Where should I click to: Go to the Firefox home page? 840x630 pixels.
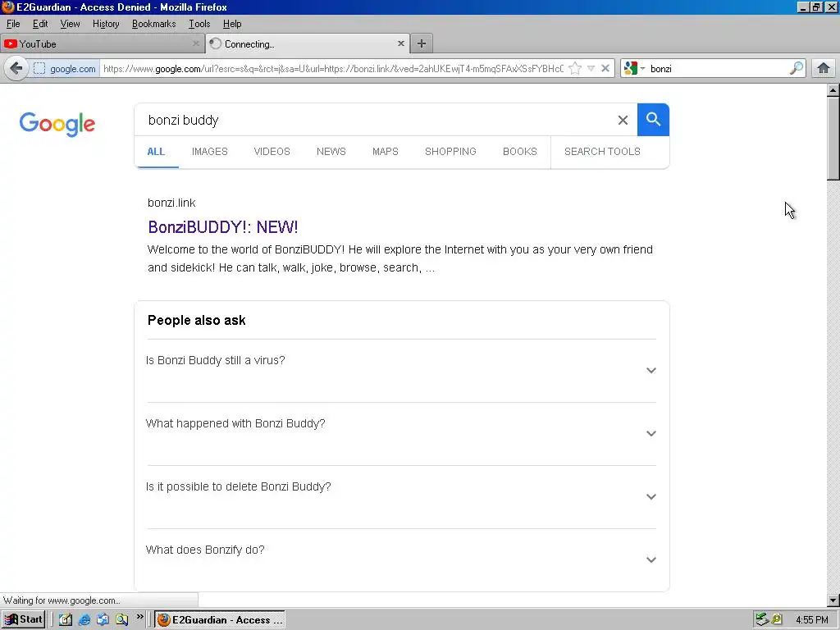(824, 69)
